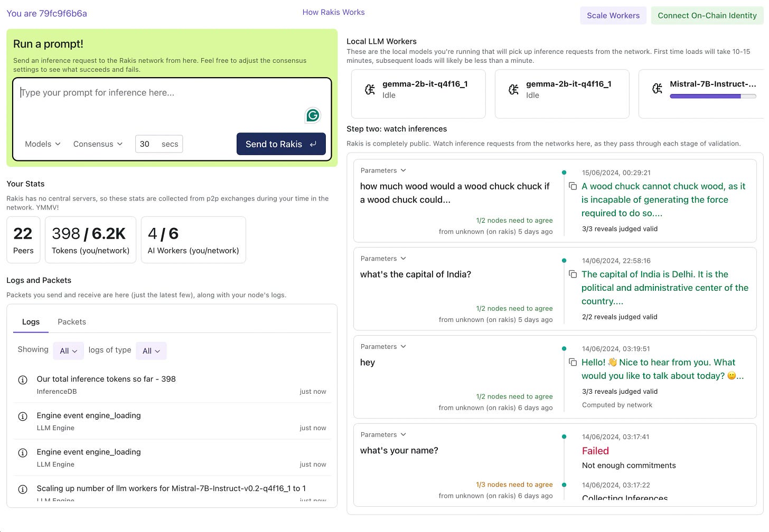
Task: Expand Parameters for the capital of India prompt
Action: pos(383,259)
